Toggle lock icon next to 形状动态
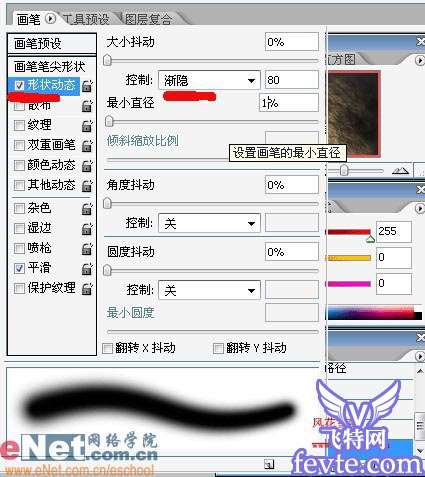 click(x=87, y=86)
